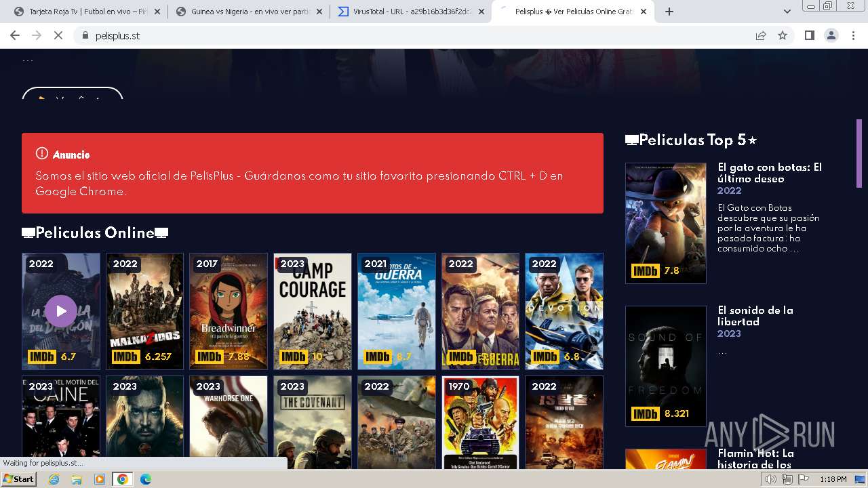Image resolution: width=868 pixels, height=488 pixels.
Task: View site information lock icon
Action: point(85,36)
